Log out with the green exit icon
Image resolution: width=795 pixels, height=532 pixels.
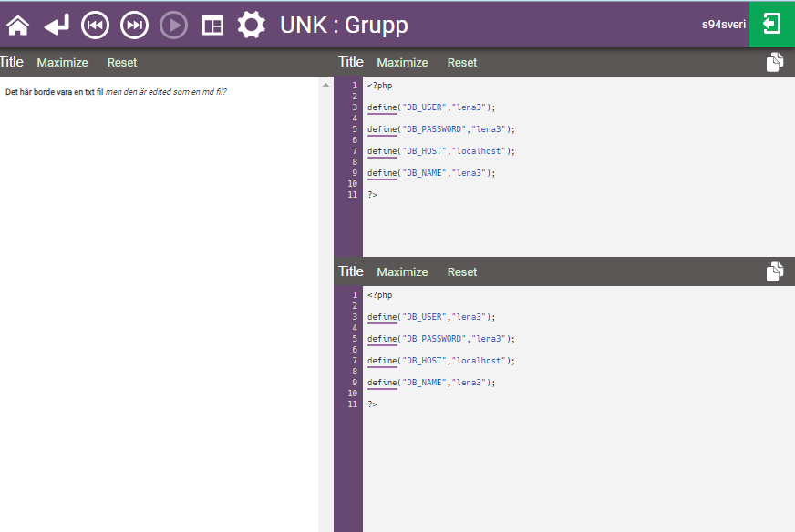tap(771, 25)
